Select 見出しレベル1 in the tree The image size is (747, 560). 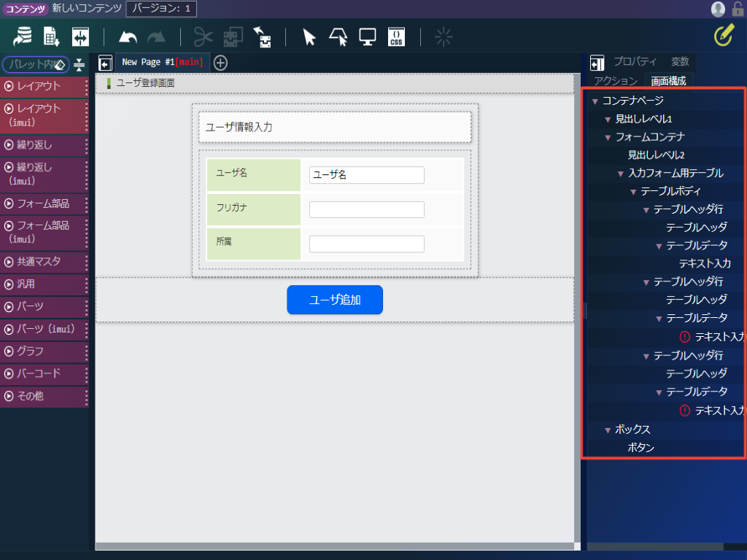[x=643, y=119]
